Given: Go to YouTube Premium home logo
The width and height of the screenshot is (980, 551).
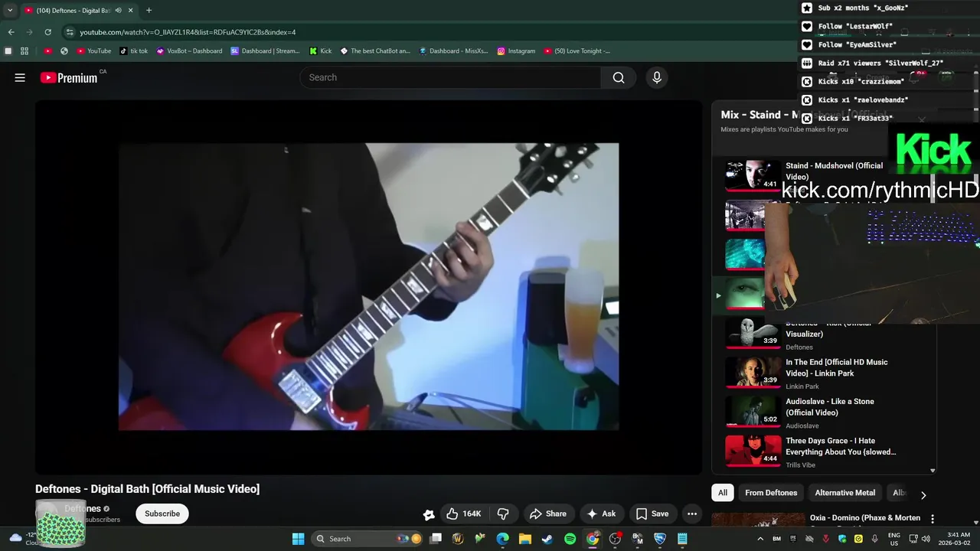Looking at the screenshot, I should [69, 77].
